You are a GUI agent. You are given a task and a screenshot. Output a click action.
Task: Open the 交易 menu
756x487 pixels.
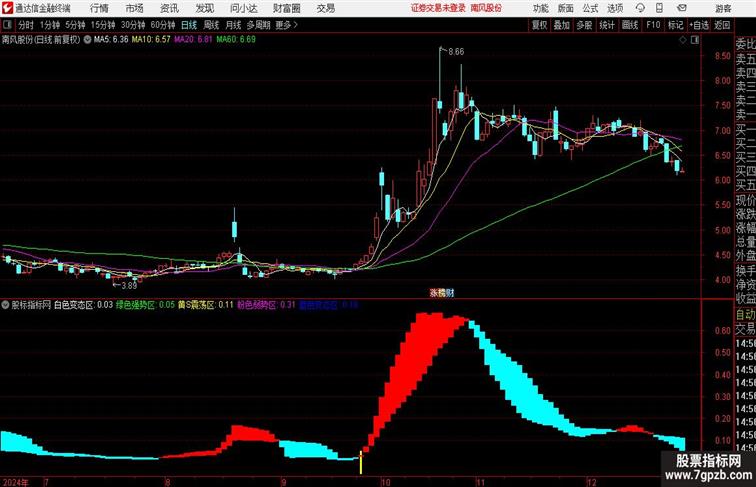[x=325, y=8]
